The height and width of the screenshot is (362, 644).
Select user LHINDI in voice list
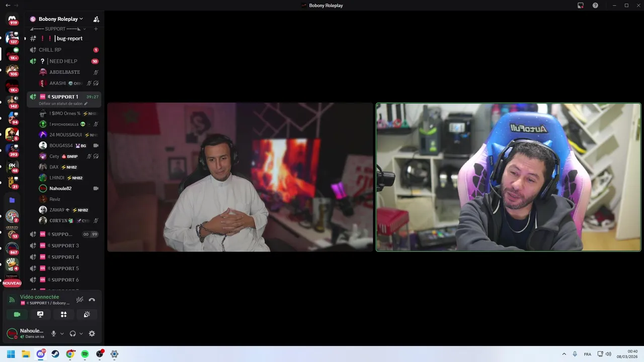tap(69, 178)
